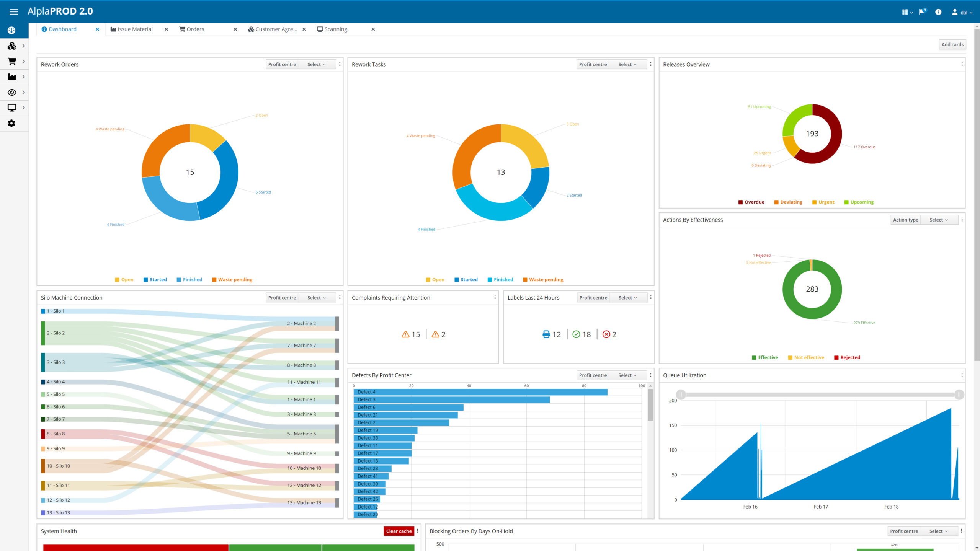Open the Action type Select dropdown

click(x=938, y=220)
